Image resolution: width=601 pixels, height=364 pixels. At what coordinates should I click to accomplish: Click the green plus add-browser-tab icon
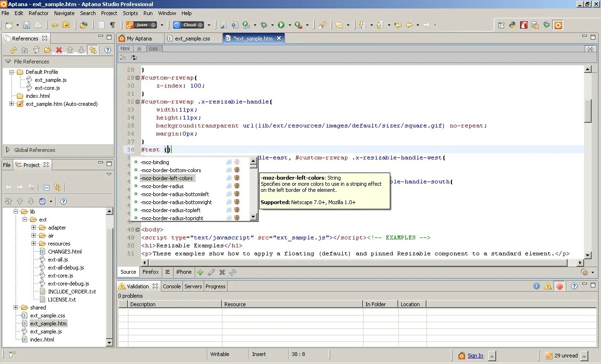[x=200, y=272]
